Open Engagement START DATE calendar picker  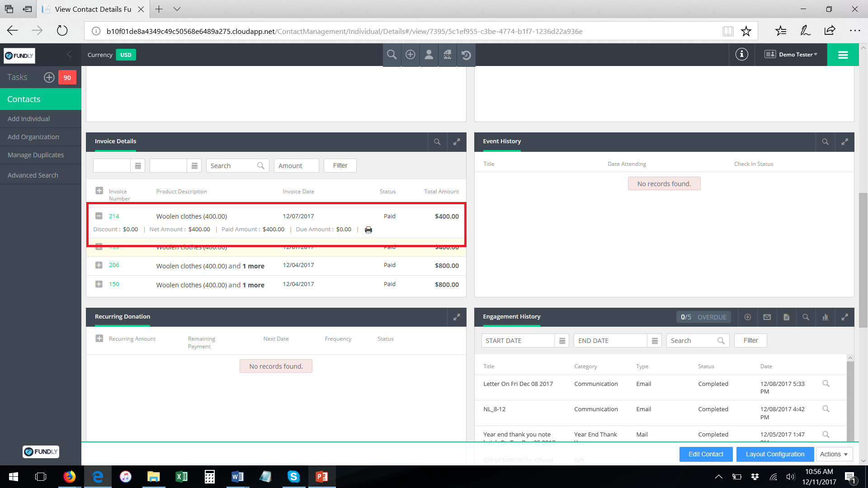562,341
